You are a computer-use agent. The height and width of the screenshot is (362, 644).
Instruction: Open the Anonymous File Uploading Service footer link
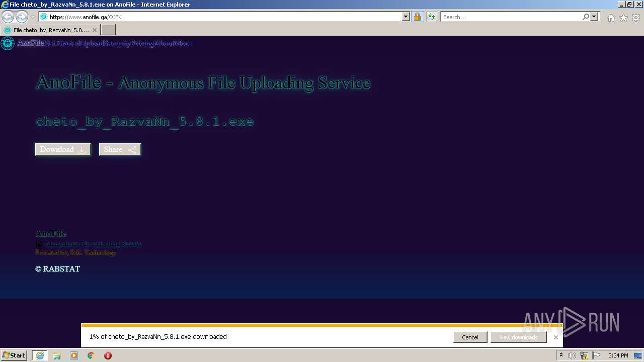tap(94, 244)
